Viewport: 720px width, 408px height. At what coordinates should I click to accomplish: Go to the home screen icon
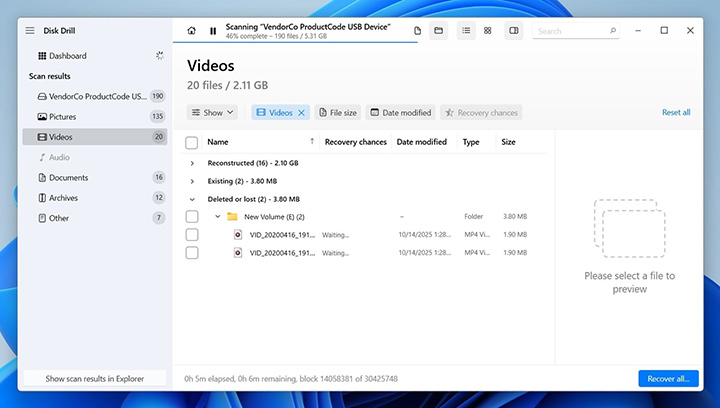[x=191, y=31]
